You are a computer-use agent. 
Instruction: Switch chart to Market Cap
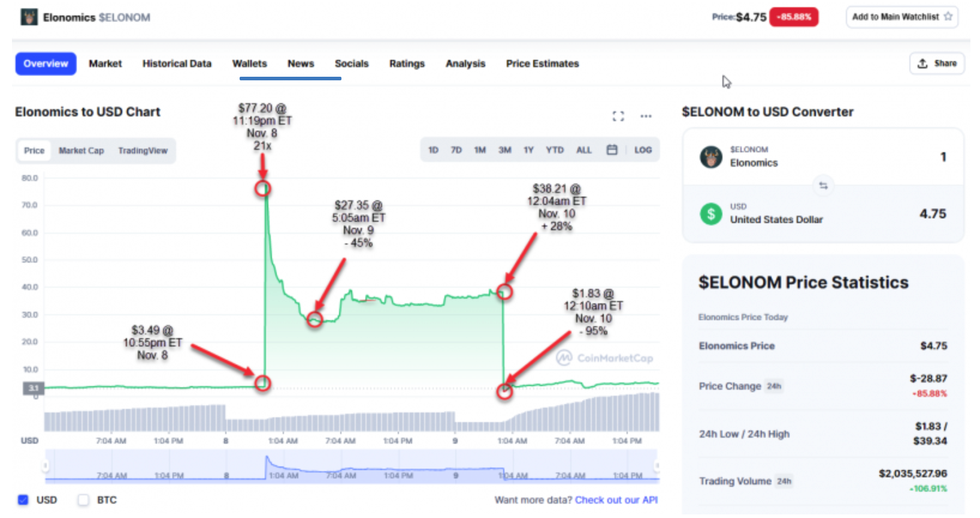[81, 150]
